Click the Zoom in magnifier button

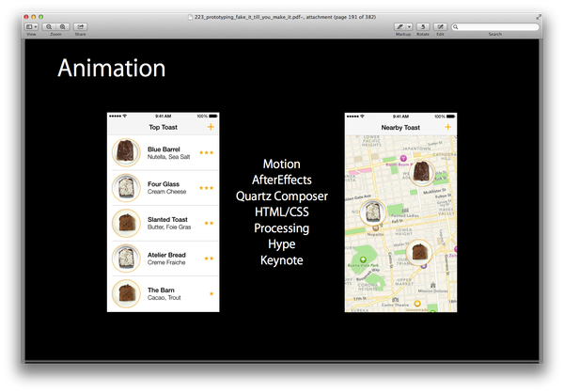62,27
